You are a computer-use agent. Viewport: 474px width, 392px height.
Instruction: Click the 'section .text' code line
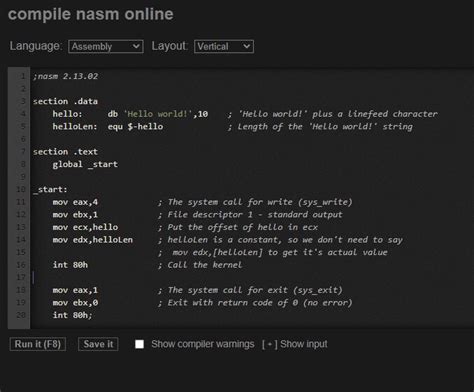click(x=65, y=152)
